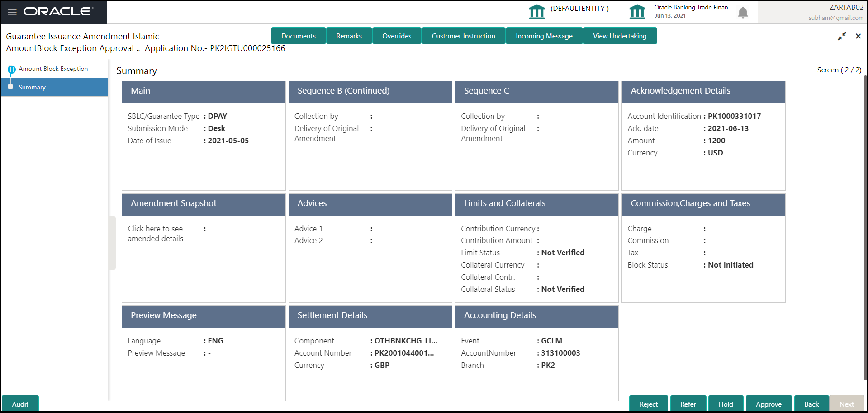Close the Guarantee Issuance Amendment screen

[858, 36]
